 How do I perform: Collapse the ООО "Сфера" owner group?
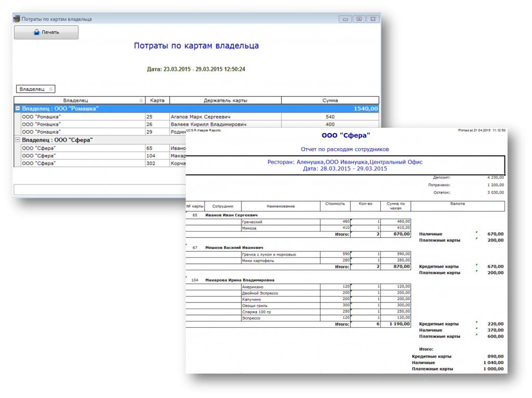pos(18,139)
